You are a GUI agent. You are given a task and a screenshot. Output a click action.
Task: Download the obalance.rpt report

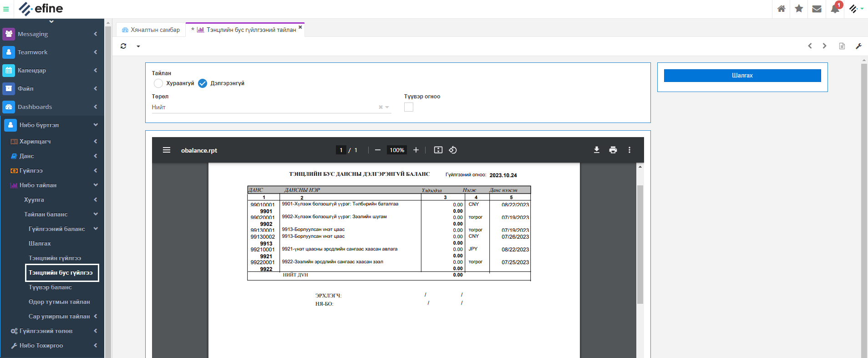(x=596, y=150)
